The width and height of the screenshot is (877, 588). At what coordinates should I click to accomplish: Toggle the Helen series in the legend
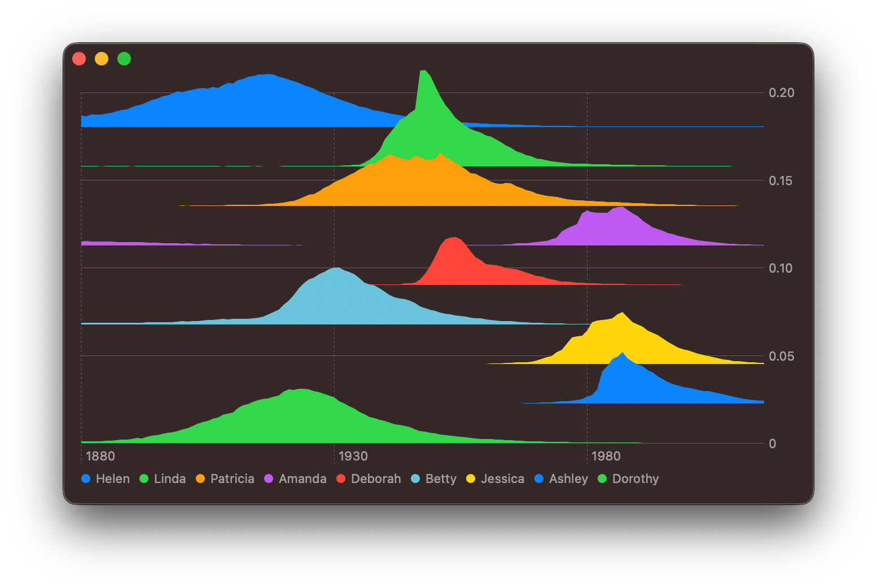[x=113, y=479]
